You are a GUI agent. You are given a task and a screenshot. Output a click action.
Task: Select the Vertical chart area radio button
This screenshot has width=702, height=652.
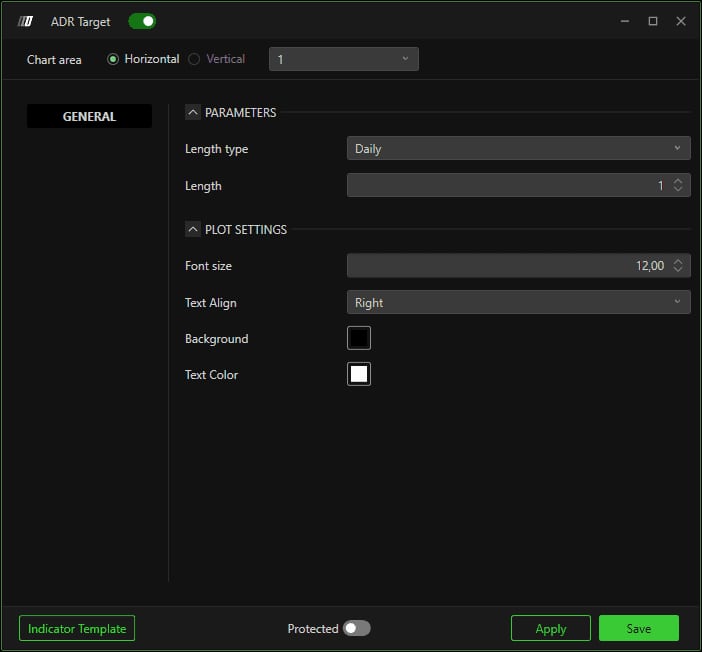(194, 59)
